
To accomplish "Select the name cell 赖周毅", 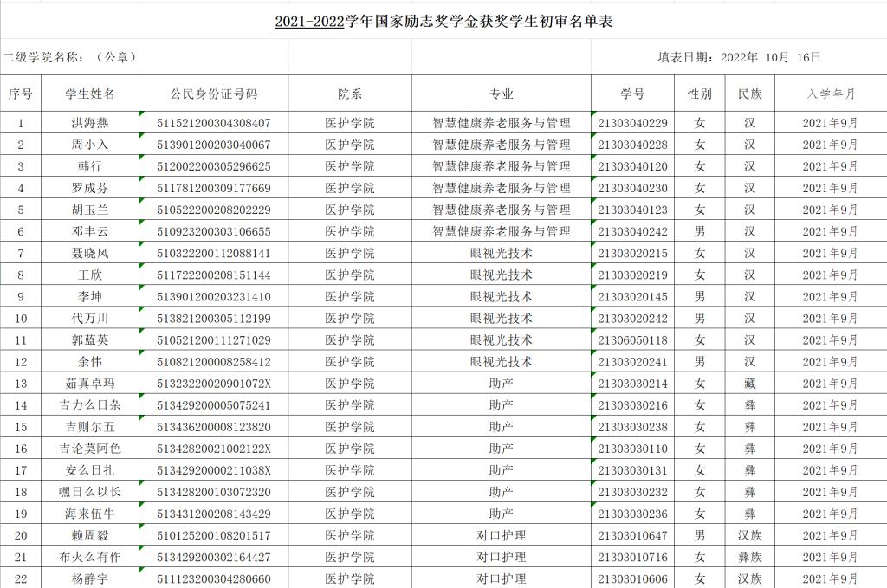I will click(90, 535).
